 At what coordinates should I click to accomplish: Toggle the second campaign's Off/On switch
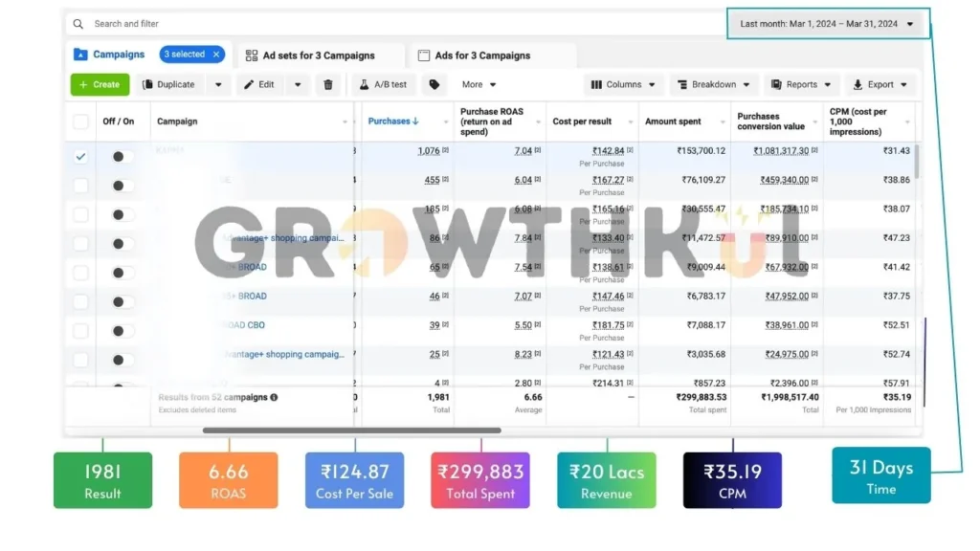[x=122, y=186]
